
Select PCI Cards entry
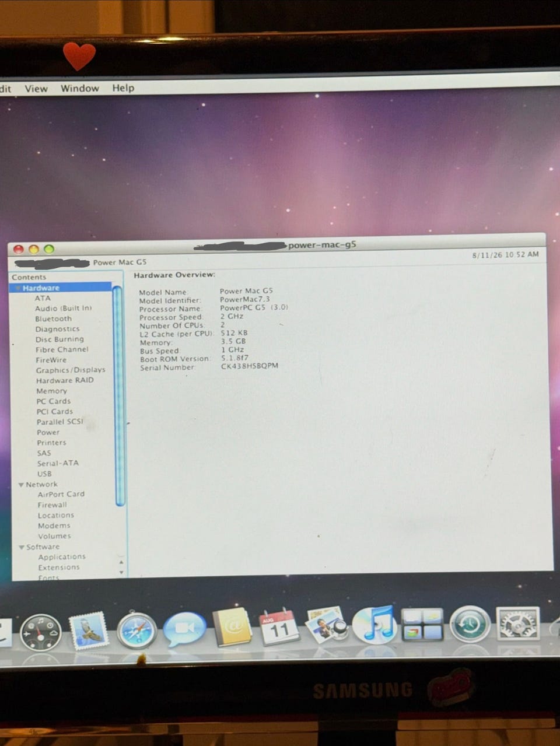pyautogui.click(x=55, y=411)
